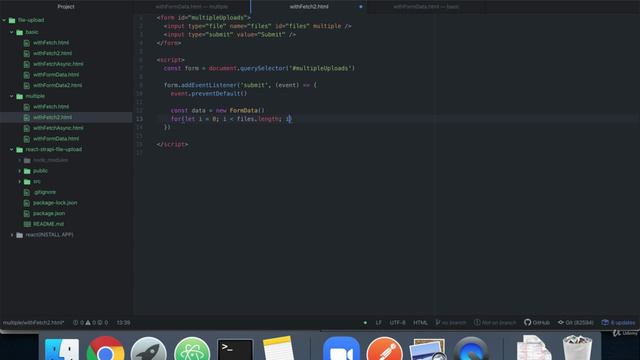Expand the public folder
The height and width of the screenshot is (360, 640).
click(20, 171)
